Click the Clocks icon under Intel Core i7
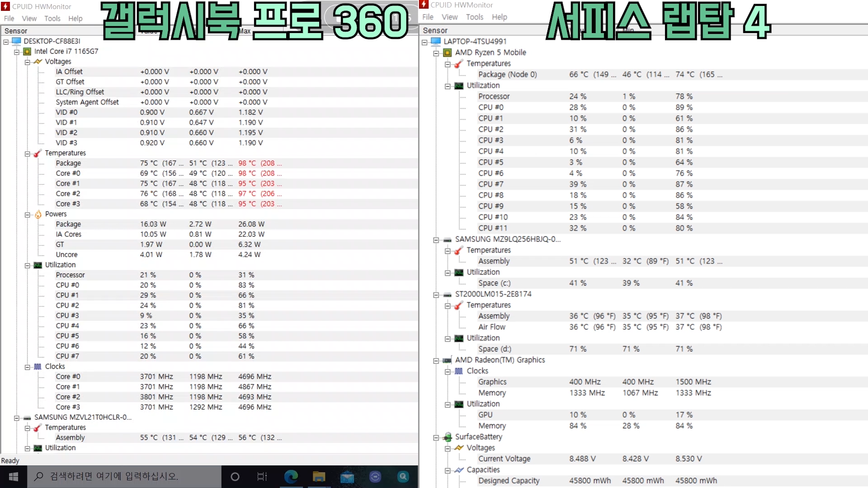The height and width of the screenshot is (488, 868). [x=38, y=367]
